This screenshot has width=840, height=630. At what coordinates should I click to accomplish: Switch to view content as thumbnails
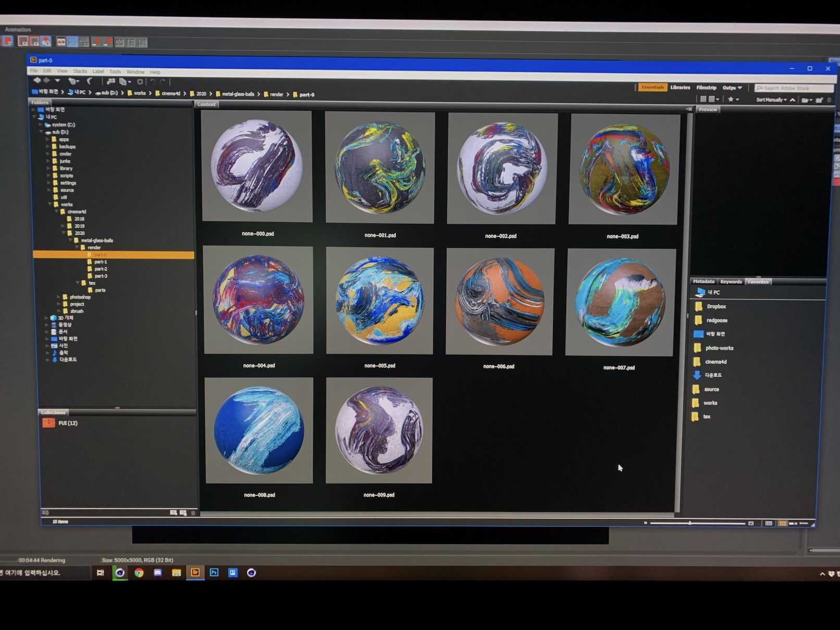tap(782, 523)
